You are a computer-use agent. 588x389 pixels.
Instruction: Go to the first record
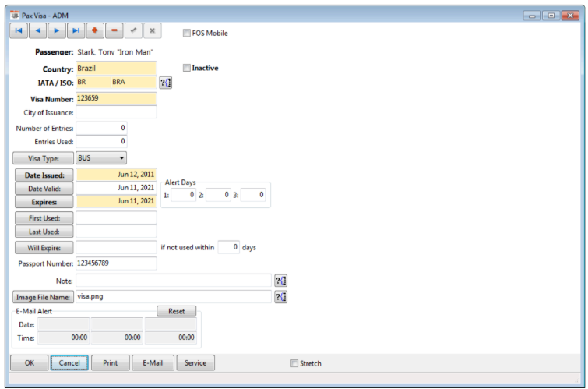click(x=18, y=30)
